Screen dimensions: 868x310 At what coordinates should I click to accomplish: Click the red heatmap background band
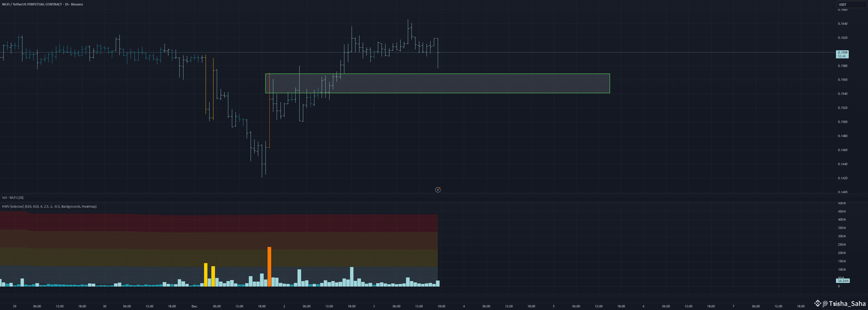tap(219, 223)
